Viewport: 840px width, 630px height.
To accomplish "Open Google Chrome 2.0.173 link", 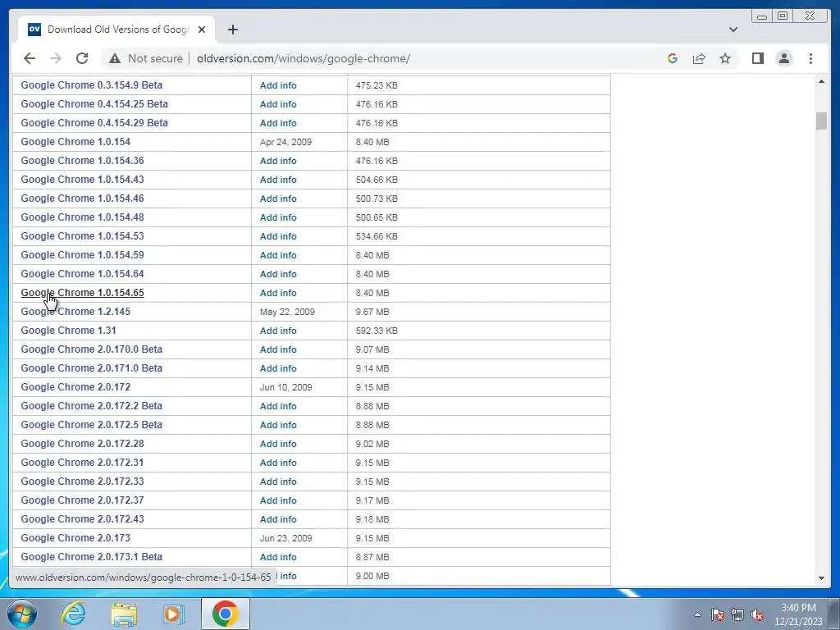I will click(75, 538).
